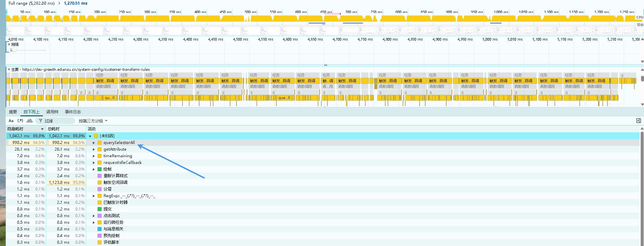Select the 评估脚本 activity row
This screenshot has width=644, height=246.
[x=323, y=242]
